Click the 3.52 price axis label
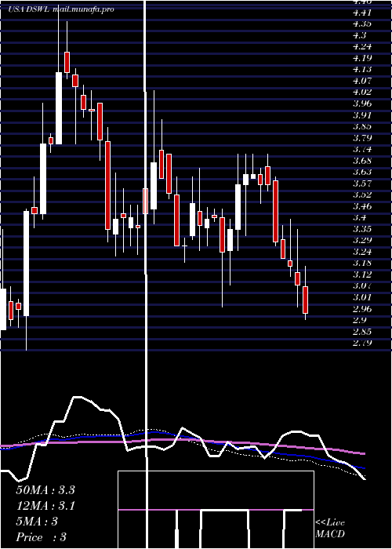392x549 pixels. point(362,195)
